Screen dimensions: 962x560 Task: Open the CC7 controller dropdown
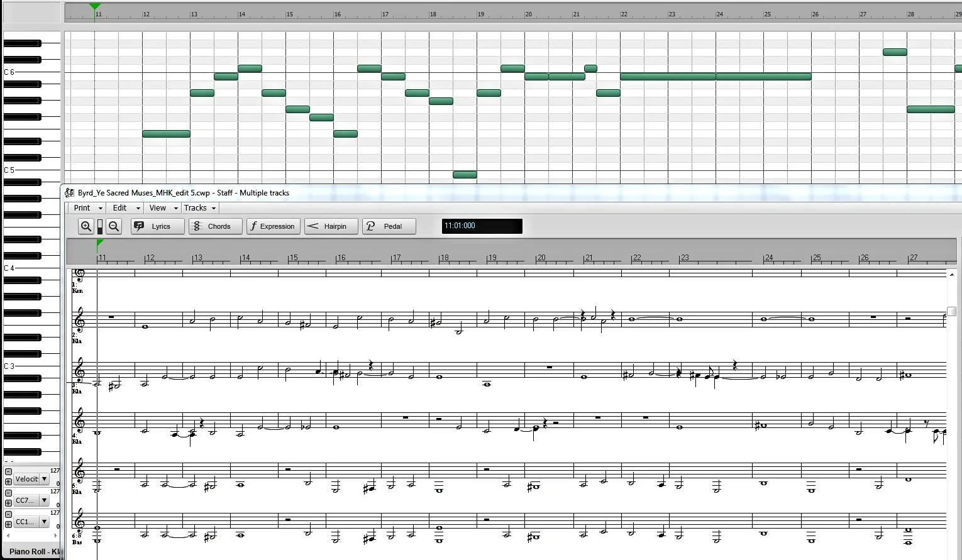pyautogui.click(x=44, y=500)
